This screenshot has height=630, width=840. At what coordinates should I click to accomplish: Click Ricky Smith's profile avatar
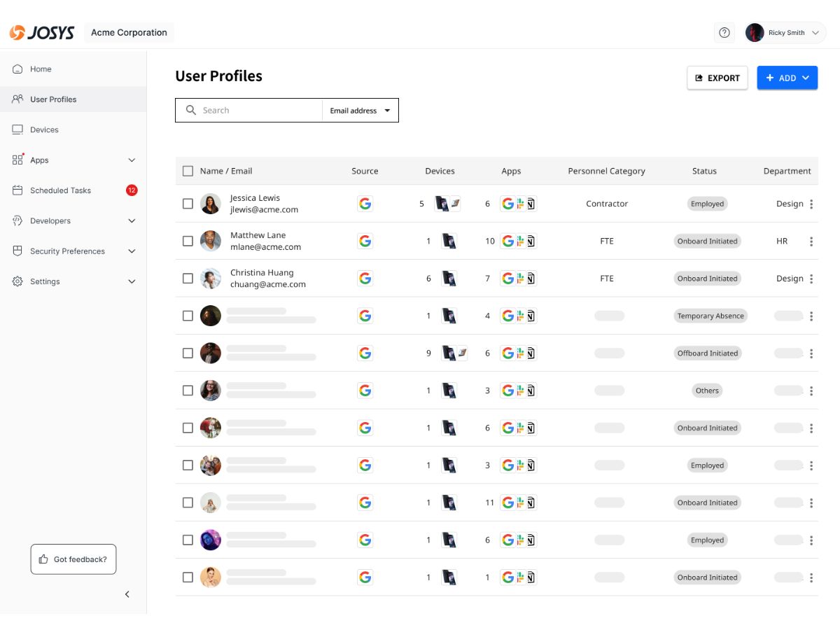click(x=755, y=33)
